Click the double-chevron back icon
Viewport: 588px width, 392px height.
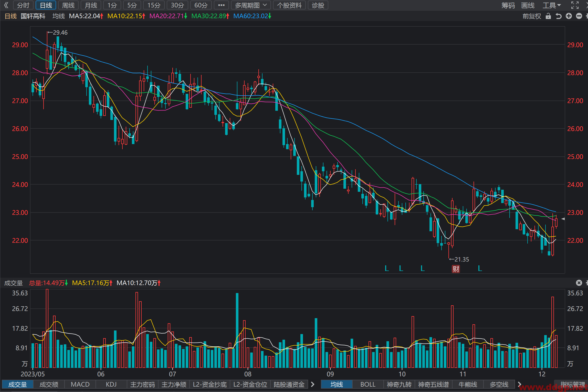6,5
